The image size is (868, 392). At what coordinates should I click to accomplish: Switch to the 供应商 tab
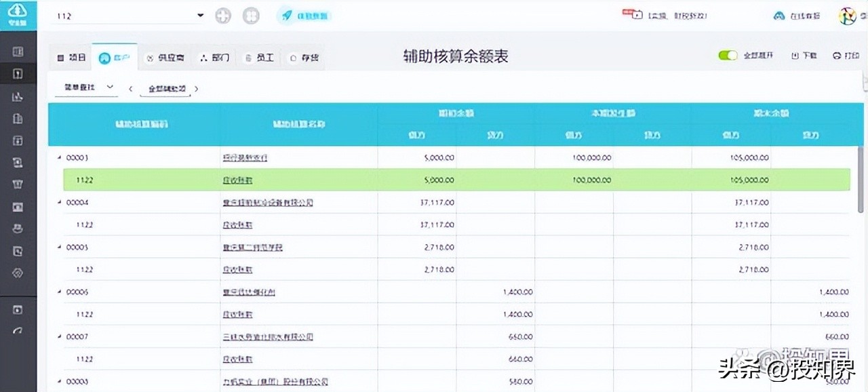tap(165, 58)
